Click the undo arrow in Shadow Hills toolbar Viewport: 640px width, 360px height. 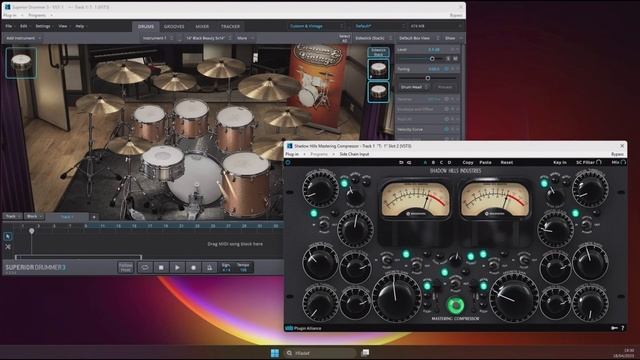coord(401,162)
